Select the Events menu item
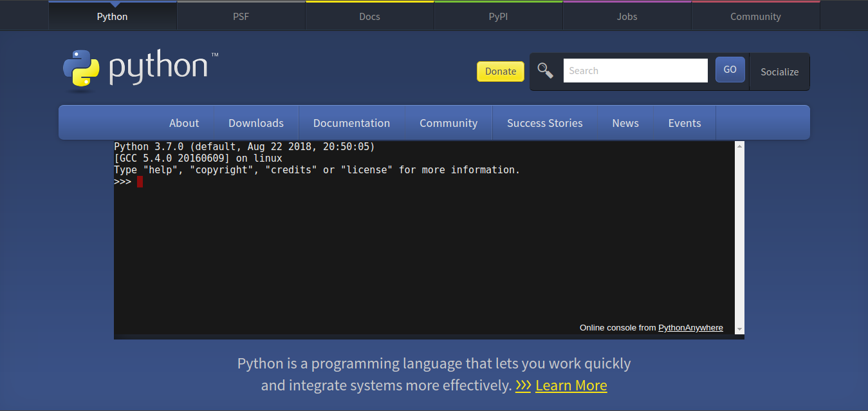The image size is (868, 411). coord(684,123)
